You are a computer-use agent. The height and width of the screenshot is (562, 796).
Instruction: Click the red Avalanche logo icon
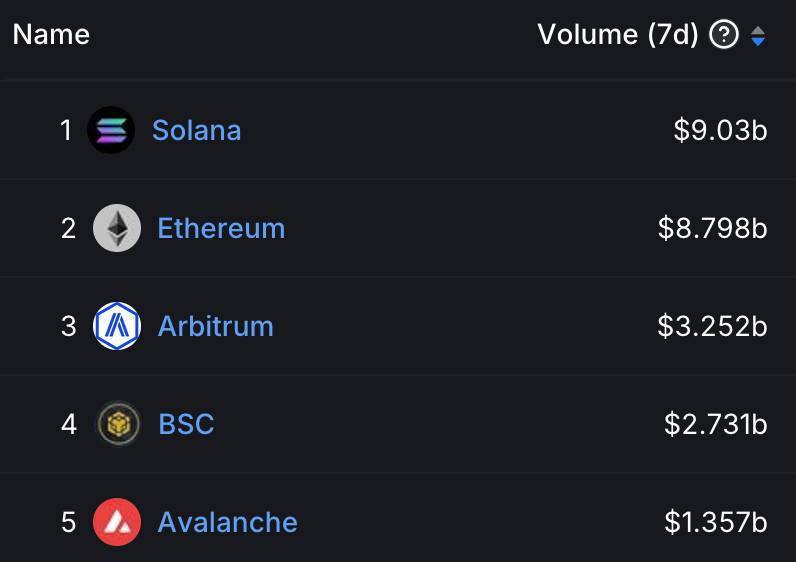click(117, 522)
